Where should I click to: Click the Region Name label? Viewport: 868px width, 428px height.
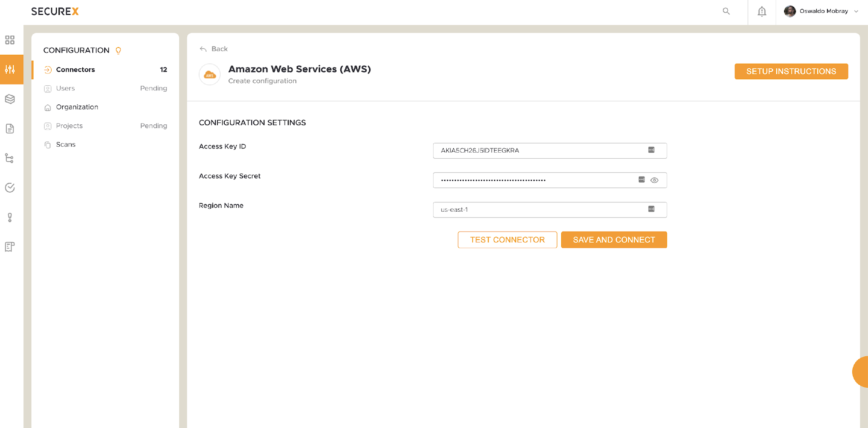(x=221, y=205)
